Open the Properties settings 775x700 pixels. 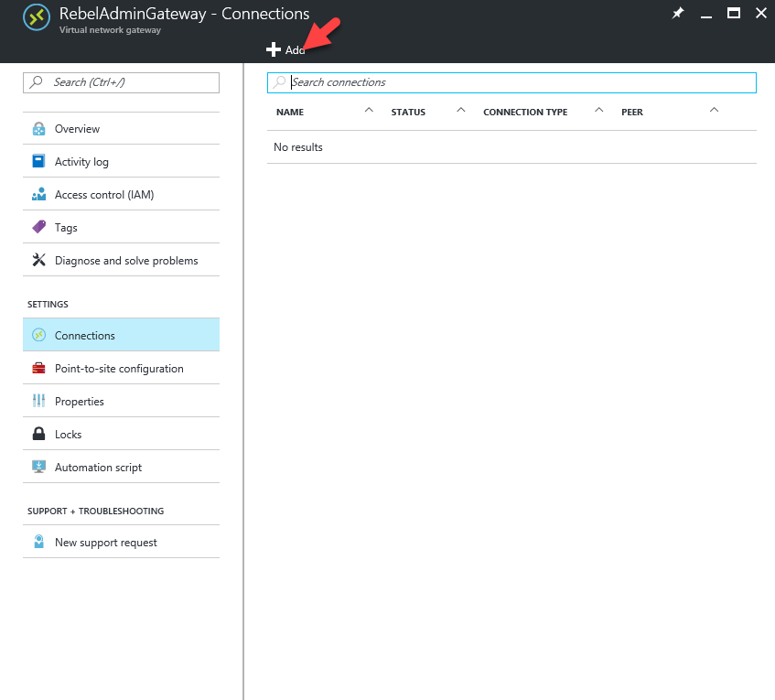coord(121,401)
